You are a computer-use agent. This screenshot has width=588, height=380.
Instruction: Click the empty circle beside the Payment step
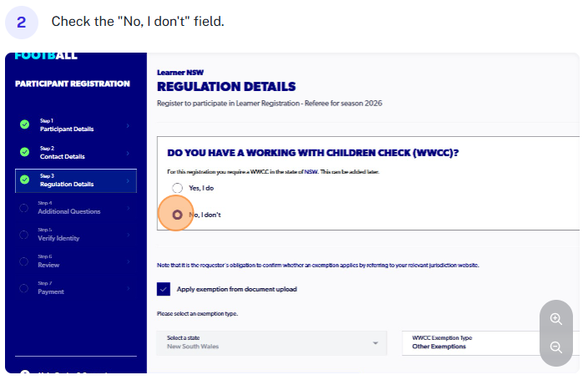tap(24, 288)
